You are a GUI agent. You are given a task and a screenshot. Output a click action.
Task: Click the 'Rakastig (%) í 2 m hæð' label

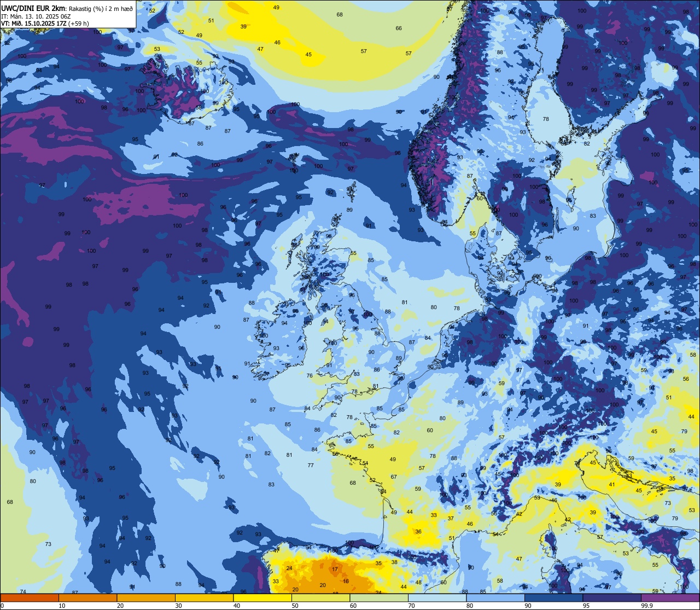101,8
